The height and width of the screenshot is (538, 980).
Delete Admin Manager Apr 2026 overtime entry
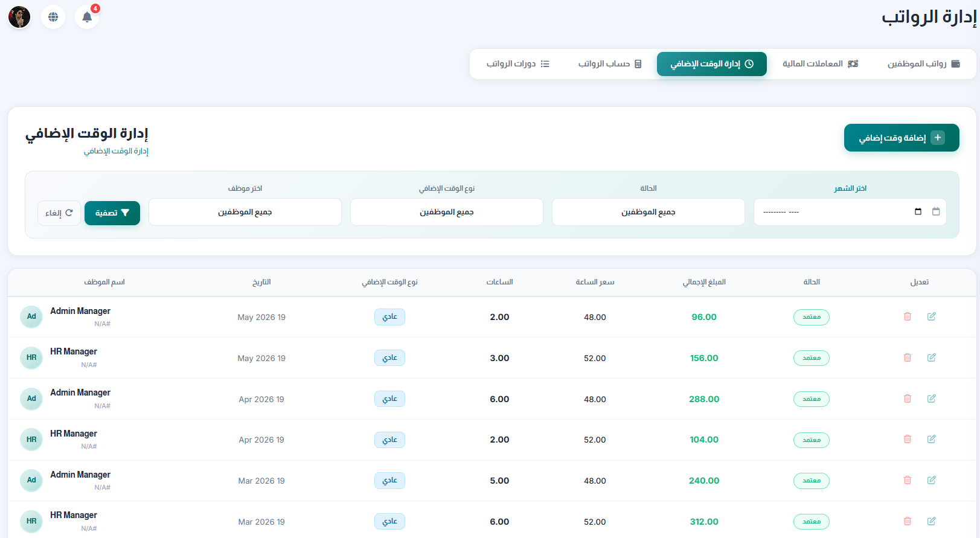pyautogui.click(x=907, y=399)
